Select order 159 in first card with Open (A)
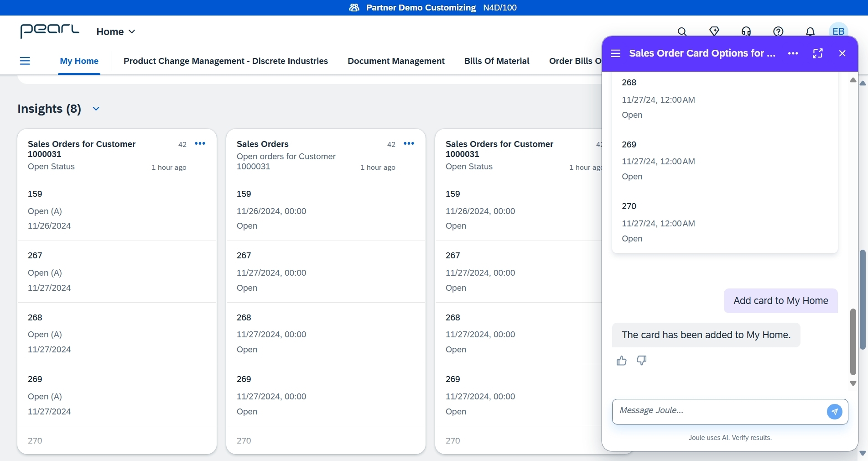This screenshot has width=868, height=461. pos(117,210)
